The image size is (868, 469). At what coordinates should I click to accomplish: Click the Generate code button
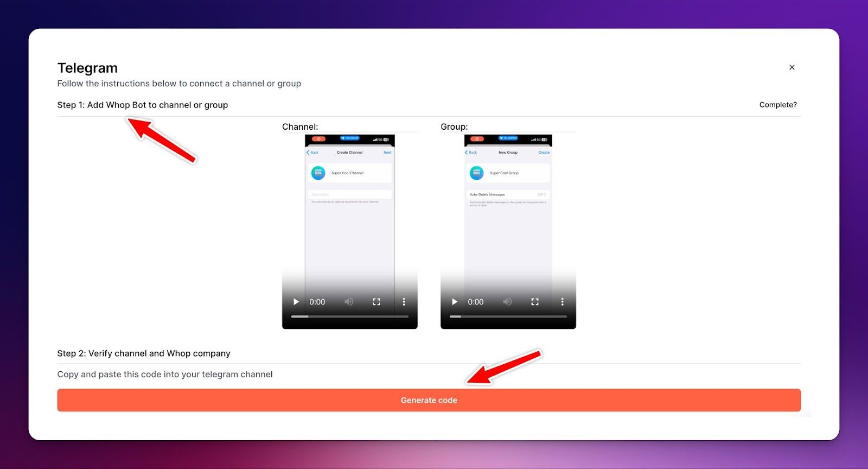coord(429,400)
